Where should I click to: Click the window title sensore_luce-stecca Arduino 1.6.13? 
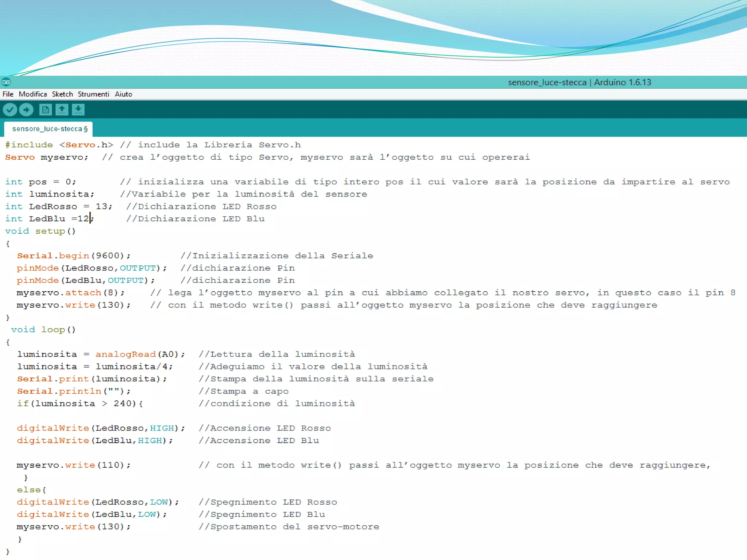(x=579, y=82)
